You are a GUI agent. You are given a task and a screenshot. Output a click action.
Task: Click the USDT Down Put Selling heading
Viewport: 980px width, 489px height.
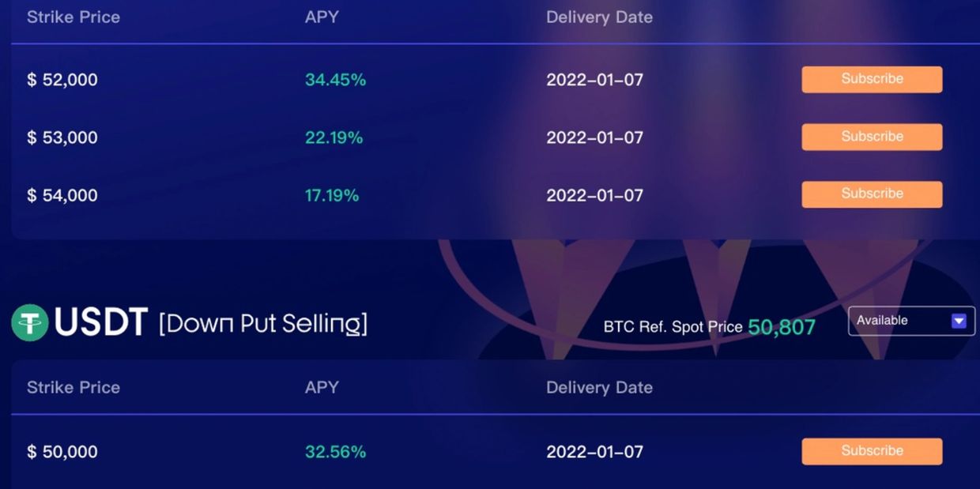[x=209, y=323]
